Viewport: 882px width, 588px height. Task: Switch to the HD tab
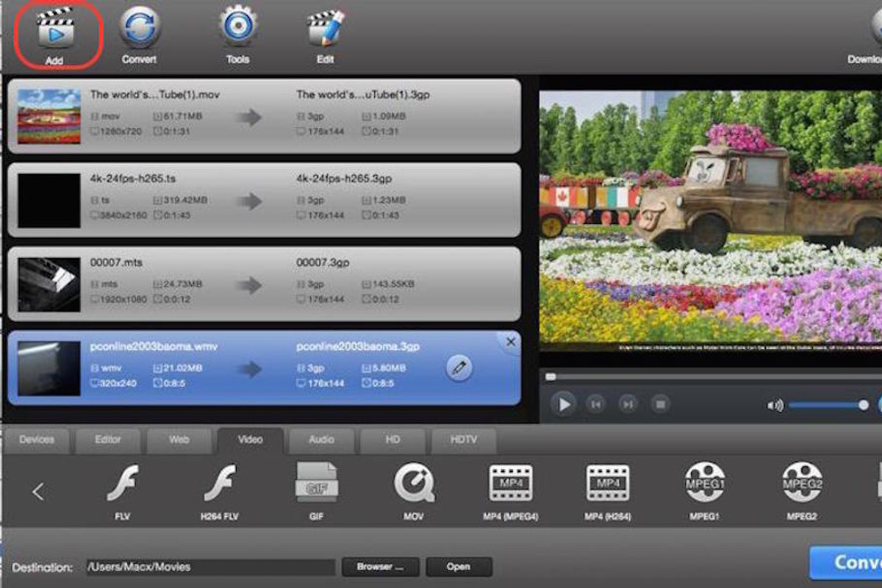click(x=392, y=440)
